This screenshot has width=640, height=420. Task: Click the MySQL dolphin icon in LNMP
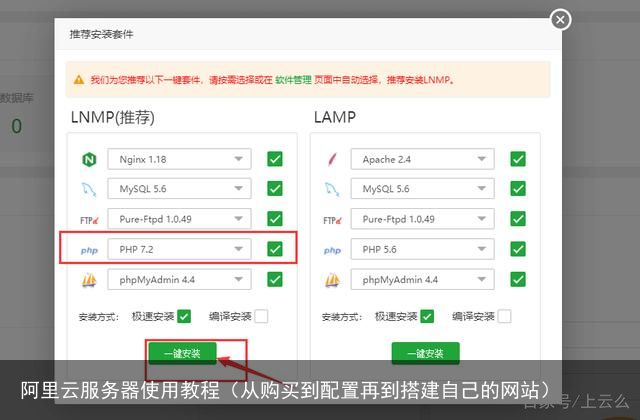(x=89, y=189)
